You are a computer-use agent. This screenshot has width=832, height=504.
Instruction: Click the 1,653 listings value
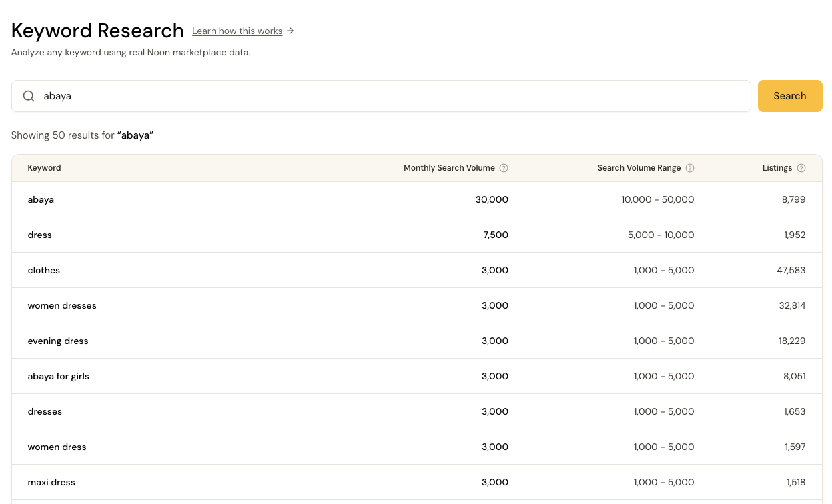pos(795,411)
